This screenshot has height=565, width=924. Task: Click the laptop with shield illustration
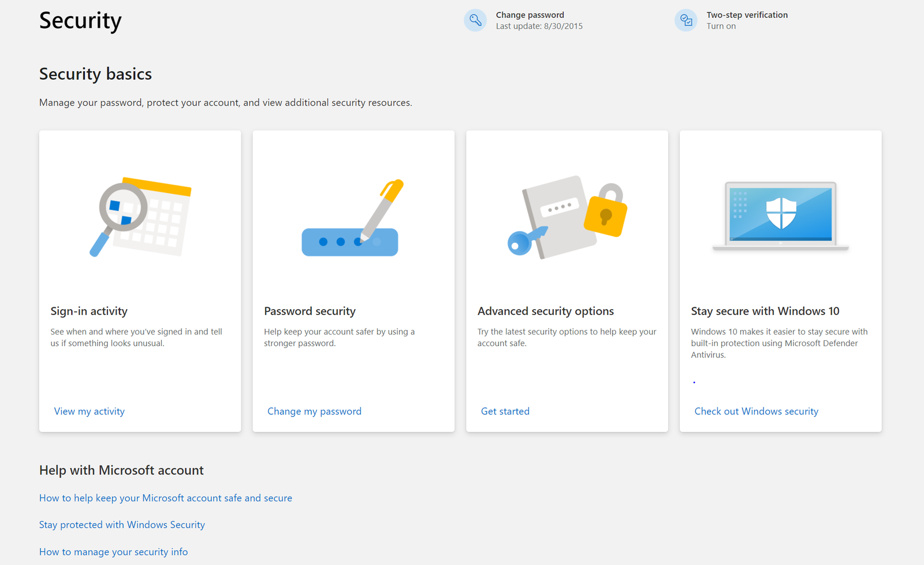click(x=780, y=216)
